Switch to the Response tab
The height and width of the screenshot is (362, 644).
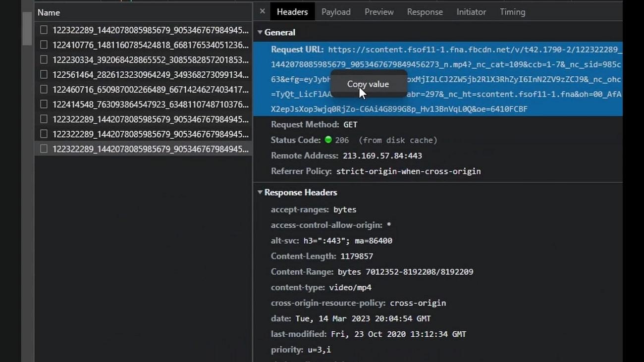tap(425, 12)
